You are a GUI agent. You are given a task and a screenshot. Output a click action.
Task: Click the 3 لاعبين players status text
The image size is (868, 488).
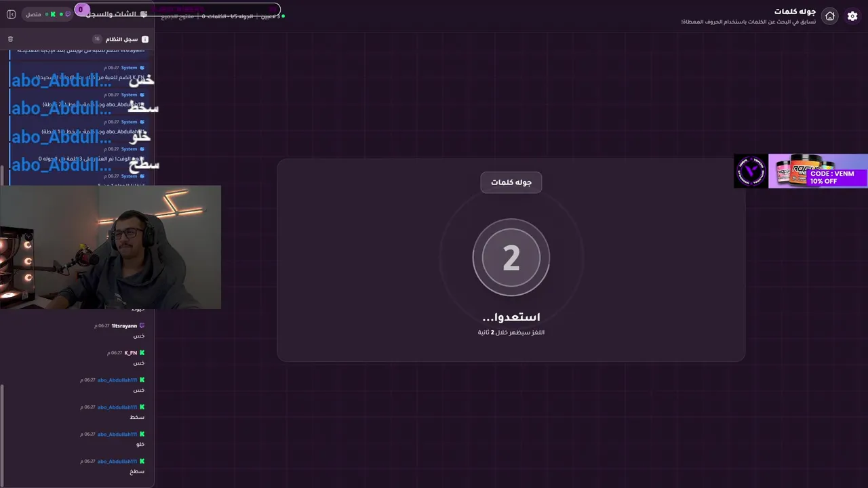click(270, 16)
